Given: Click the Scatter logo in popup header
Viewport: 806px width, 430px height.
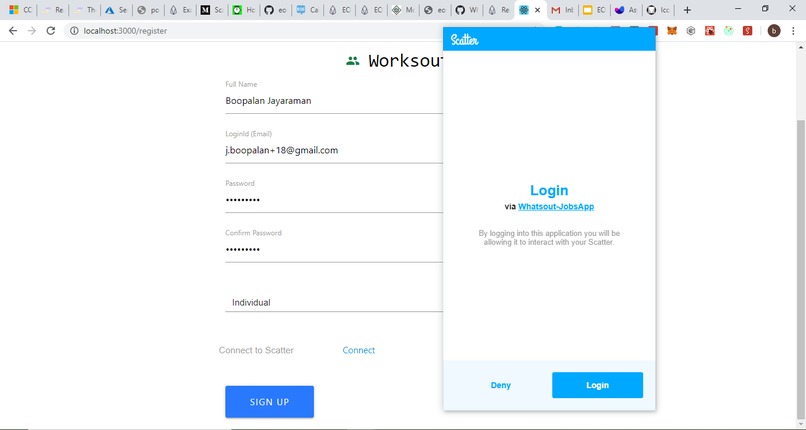Looking at the screenshot, I should [464, 40].
